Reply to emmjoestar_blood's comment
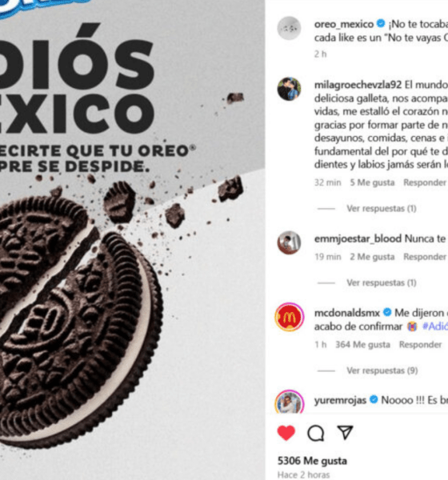 click(x=425, y=257)
